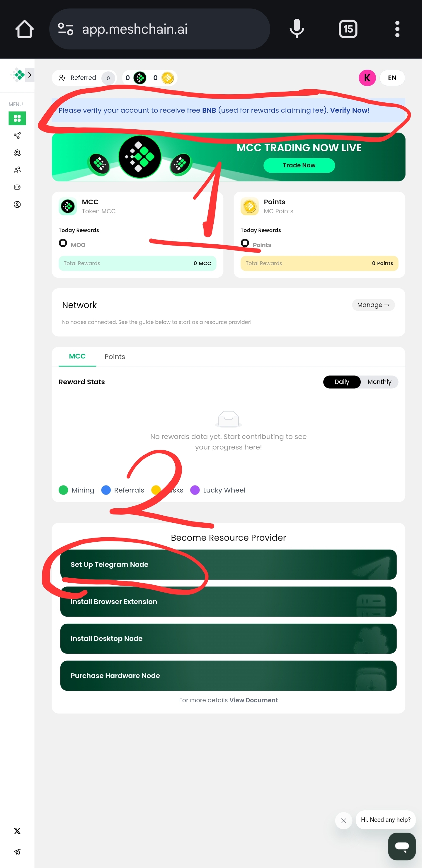Expand the sidebar with the chevron arrow
Image resolution: width=422 pixels, height=868 pixels.
(x=30, y=75)
